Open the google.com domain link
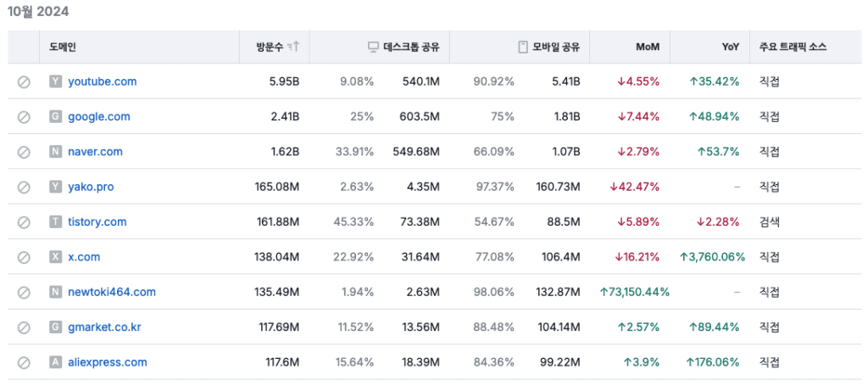 coord(99,117)
